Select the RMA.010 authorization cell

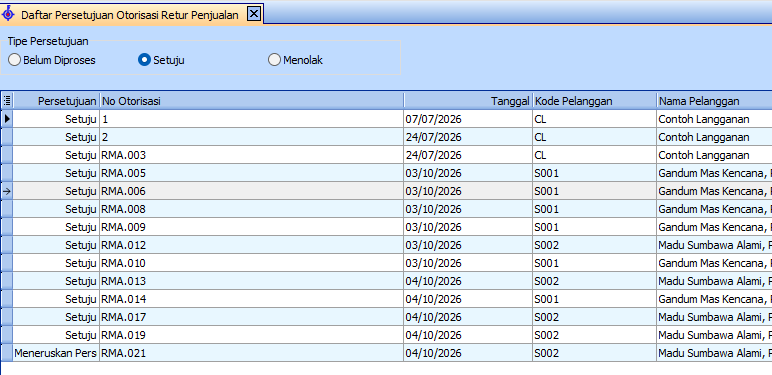pos(252,263)
